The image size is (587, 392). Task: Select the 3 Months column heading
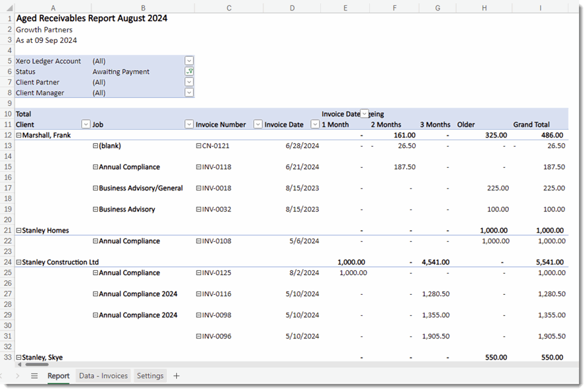pyautogui.click(x=435, y=124)
